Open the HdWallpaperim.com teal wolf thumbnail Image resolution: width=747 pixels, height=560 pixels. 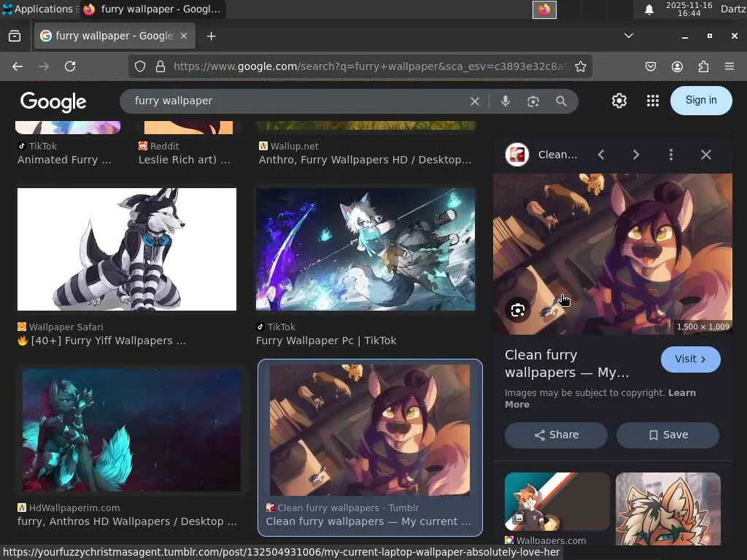[131, 430]
